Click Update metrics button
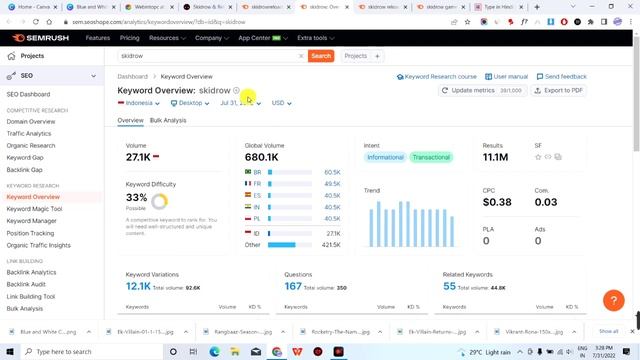640x360 pixels. 482,91
